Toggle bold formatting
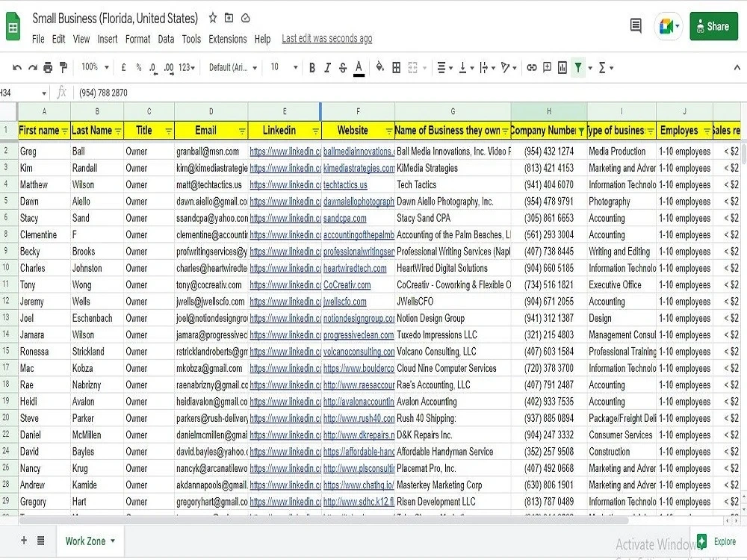Viewport: 747px width, 560px height. [x=312, y=68]
